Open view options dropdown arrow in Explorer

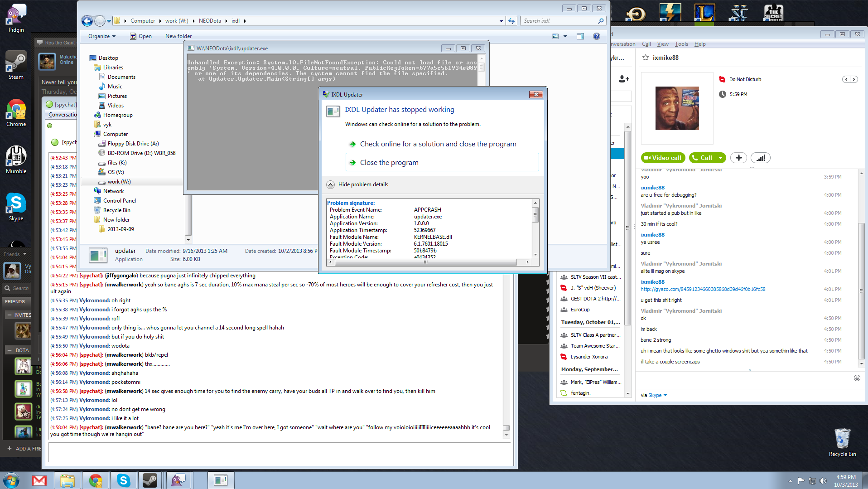pyautogui.click(x=565, y=36)
